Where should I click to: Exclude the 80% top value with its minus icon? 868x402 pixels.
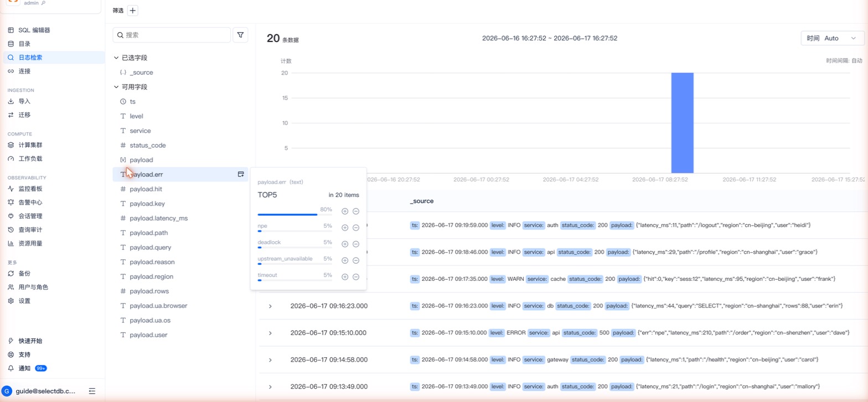[x=356, y=211]
